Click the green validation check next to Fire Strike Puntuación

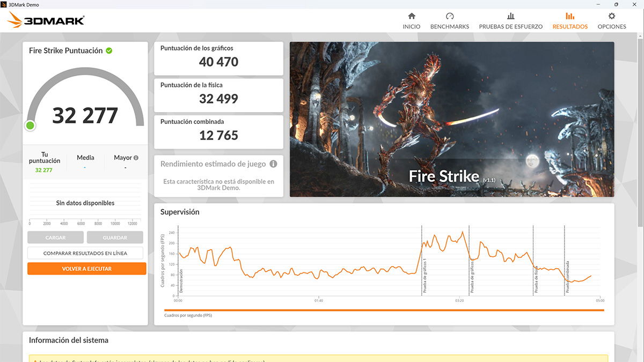click(x=109, y=50)
